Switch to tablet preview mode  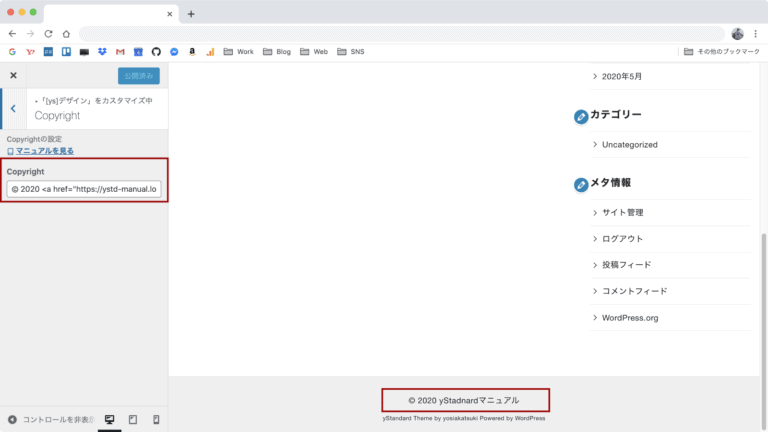coord(133,419)
